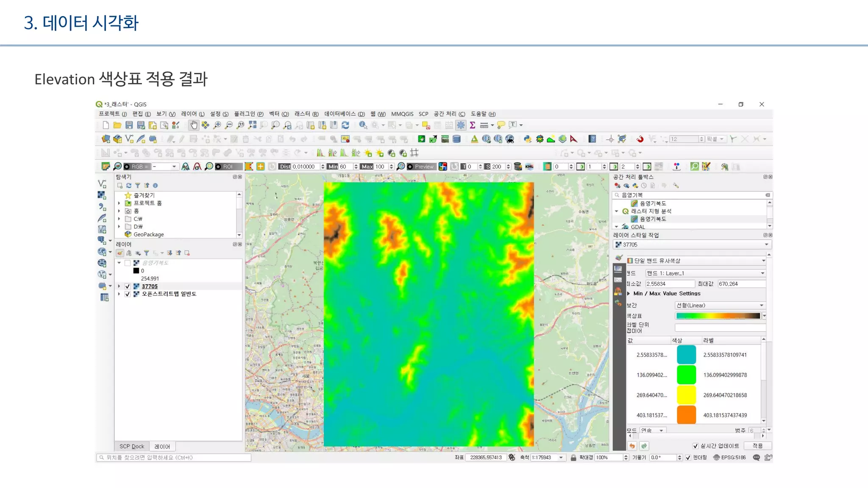Open the Identify Features tool
Image resolution: width=868 pixels, height=488 pixels.
tap(363, 125)
